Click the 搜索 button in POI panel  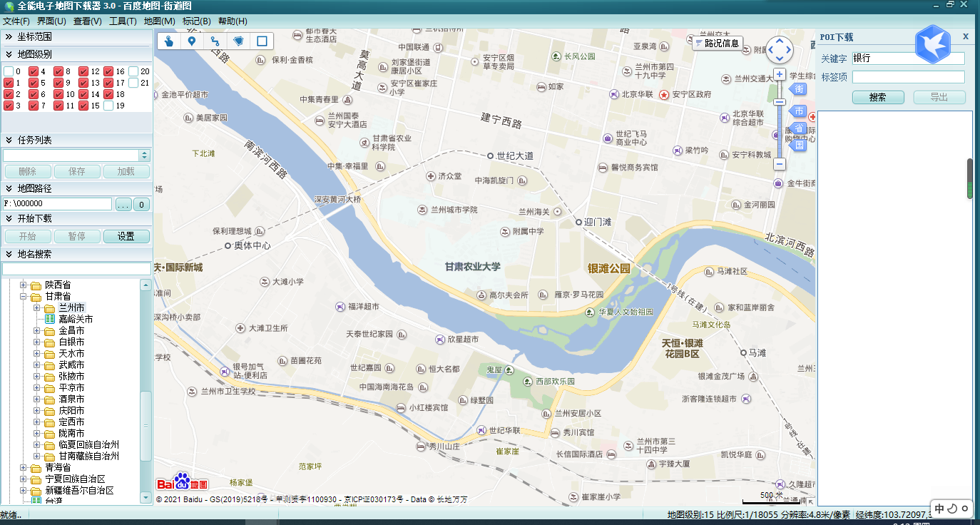coord(878,98)
